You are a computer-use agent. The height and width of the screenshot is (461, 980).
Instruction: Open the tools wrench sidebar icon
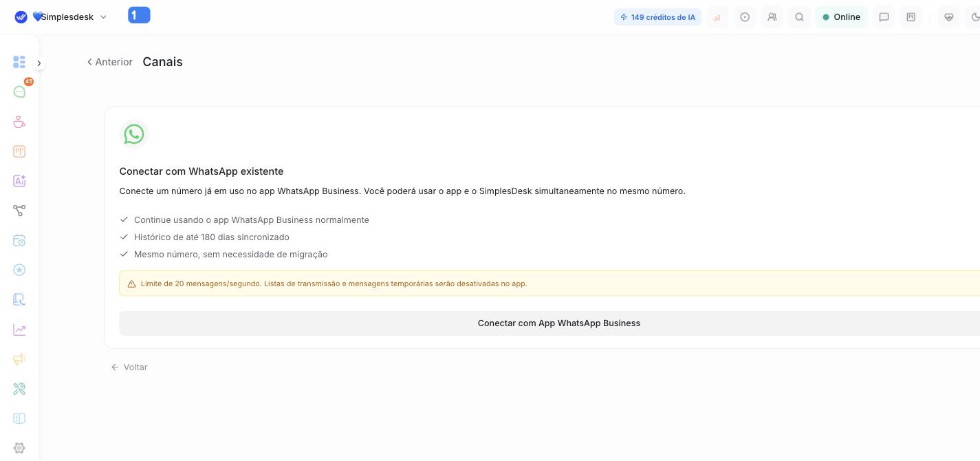[19, 389]
